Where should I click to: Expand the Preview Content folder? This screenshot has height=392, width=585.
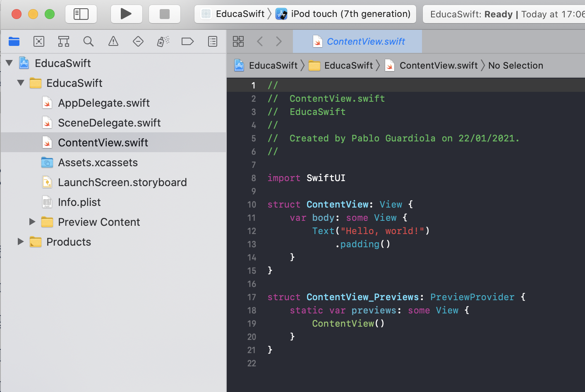(32, 222)
